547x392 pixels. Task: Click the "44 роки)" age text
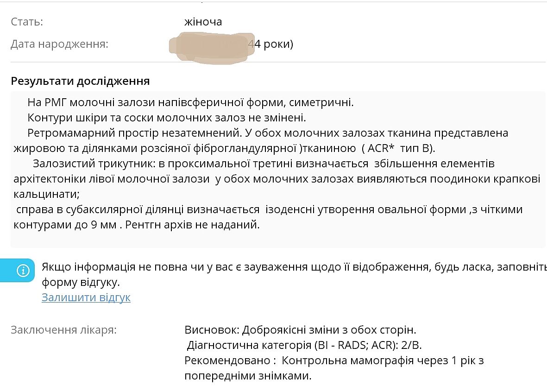[273, 44]
